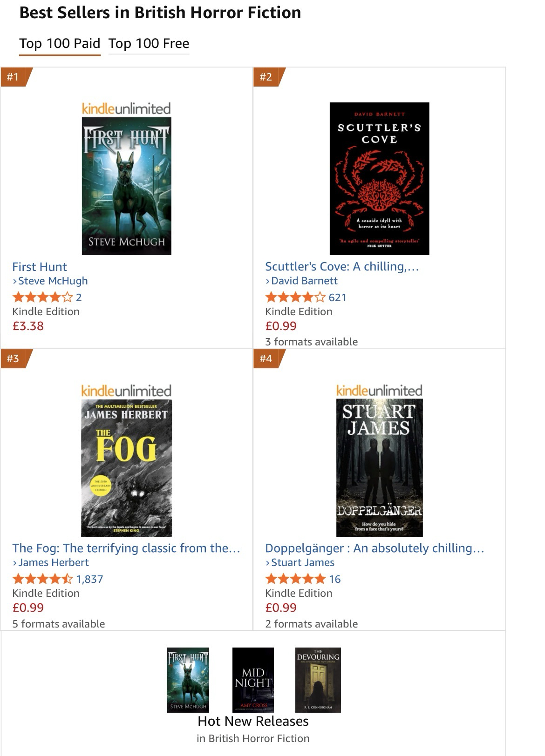Click five-star rating for Doppelgänger
Screen dimensions: 545x756
[x=295, y=579]
